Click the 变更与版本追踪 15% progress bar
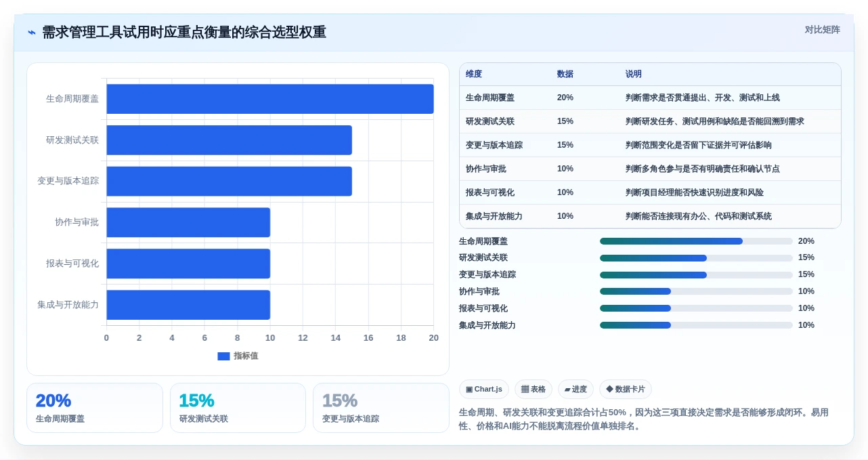The height and width of the screenshot is (460, 868). coord(696,275)
